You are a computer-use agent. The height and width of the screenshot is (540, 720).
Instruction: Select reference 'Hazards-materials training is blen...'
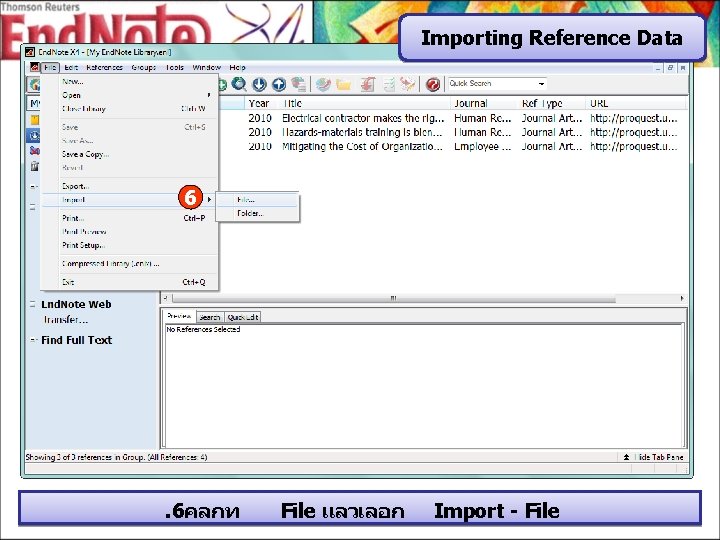[x=362, y=132]
